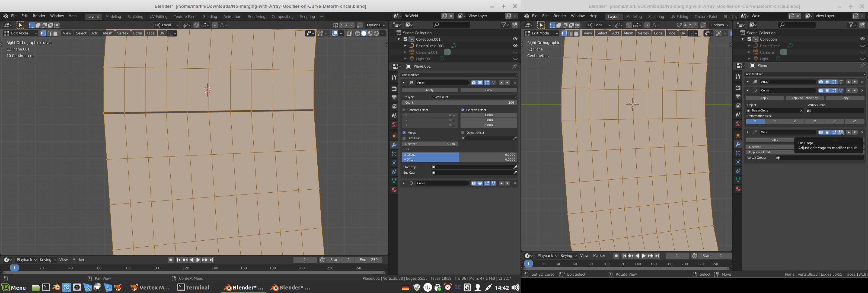Screen dimensions: 868x293
Task: Open the Fit Type dropdown showing Fixed Count
Action: click(x=473, y=97)
